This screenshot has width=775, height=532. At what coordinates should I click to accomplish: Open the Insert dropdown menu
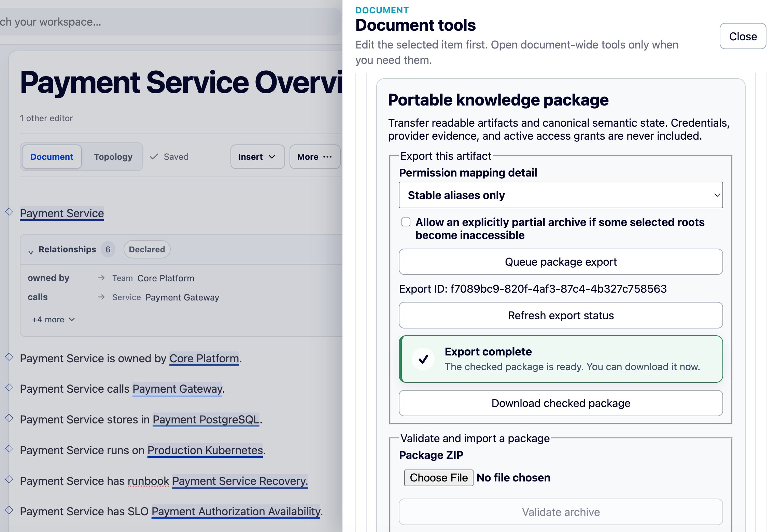(x=257, y=157)
